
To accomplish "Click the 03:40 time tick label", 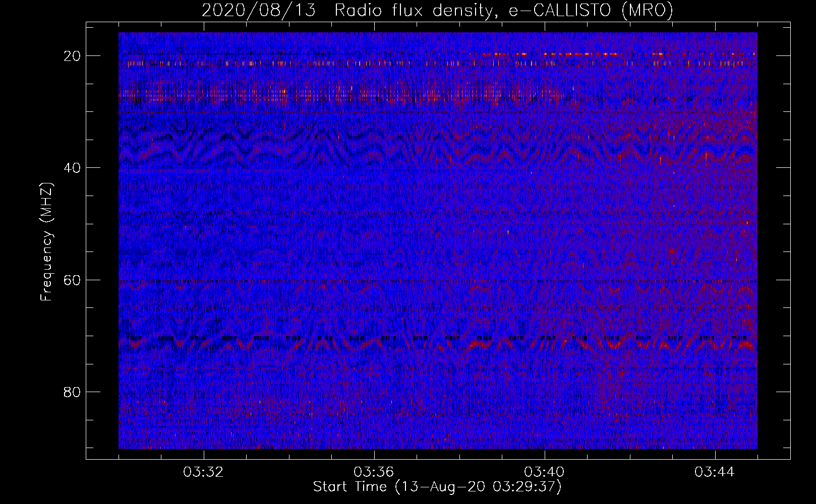I will [x=544, y=472].
